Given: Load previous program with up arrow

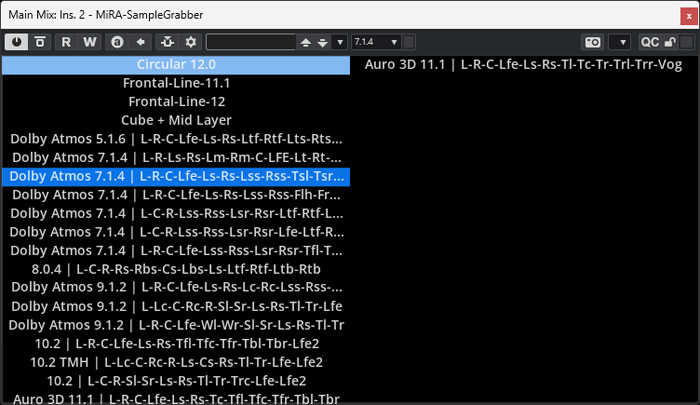Looking at the screenshot, I should point(306,42).
